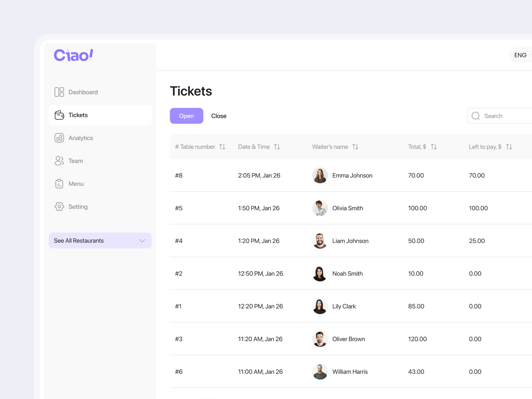Click the wallet icon next to Tickets
This screenshot has width=532, height=399.
point(59,115)
